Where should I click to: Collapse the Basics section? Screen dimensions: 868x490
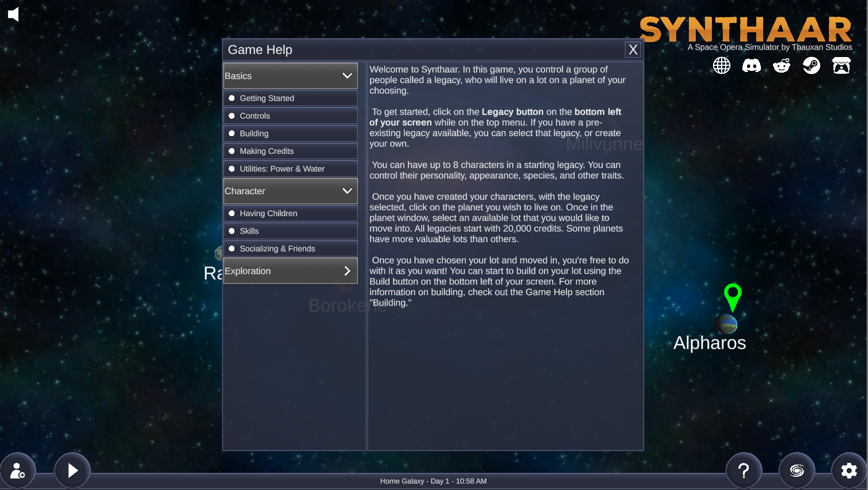pos(290,76)
